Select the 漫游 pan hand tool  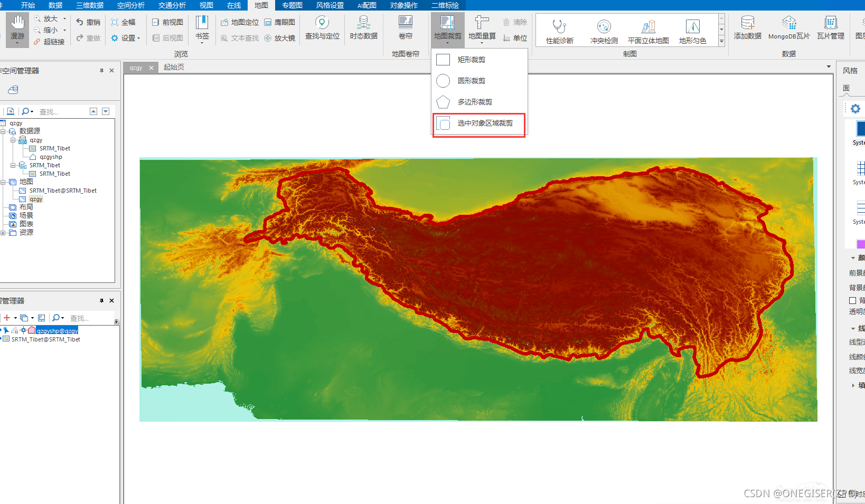(x=17, y=29)
